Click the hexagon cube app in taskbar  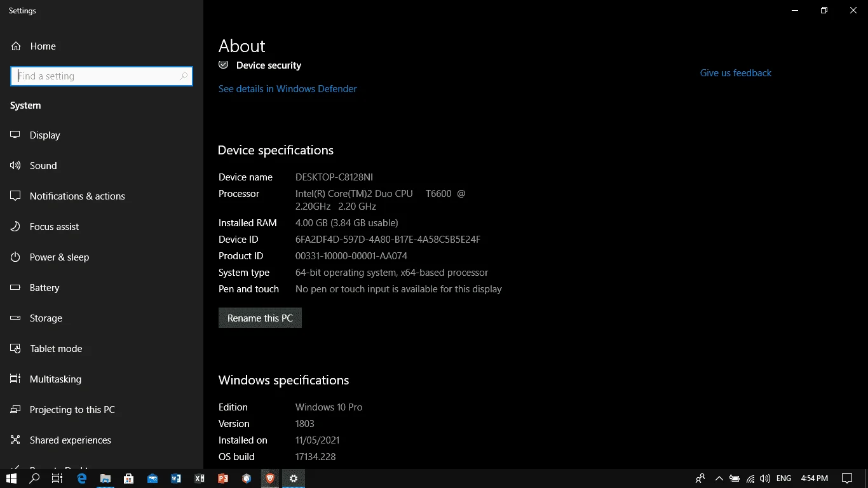(247, 478)
